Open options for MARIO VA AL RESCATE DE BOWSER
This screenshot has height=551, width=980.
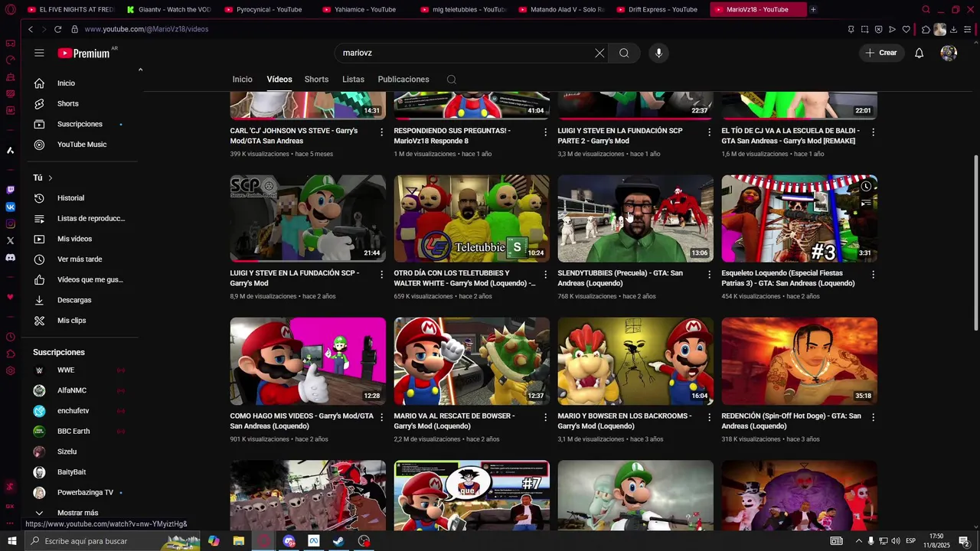545,417
